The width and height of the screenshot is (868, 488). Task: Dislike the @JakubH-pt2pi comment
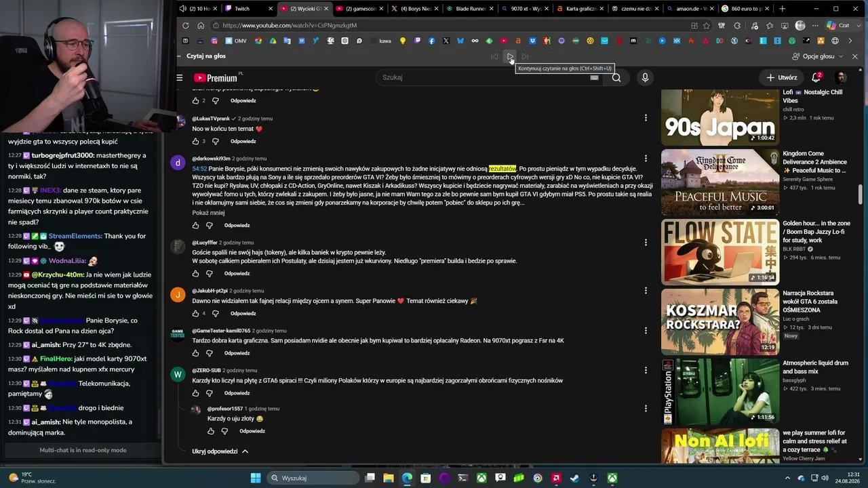tap(215, 313)
